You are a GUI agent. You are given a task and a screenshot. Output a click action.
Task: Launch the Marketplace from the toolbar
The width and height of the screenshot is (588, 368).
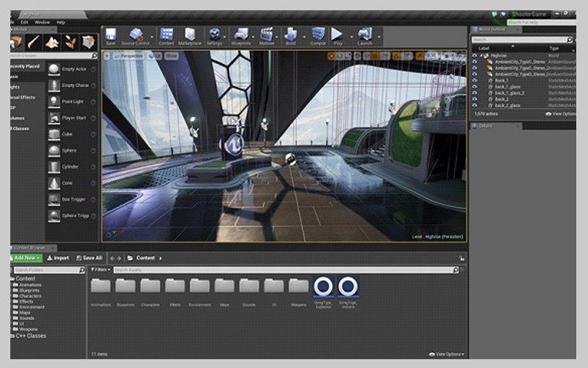(x=190, y=36)
